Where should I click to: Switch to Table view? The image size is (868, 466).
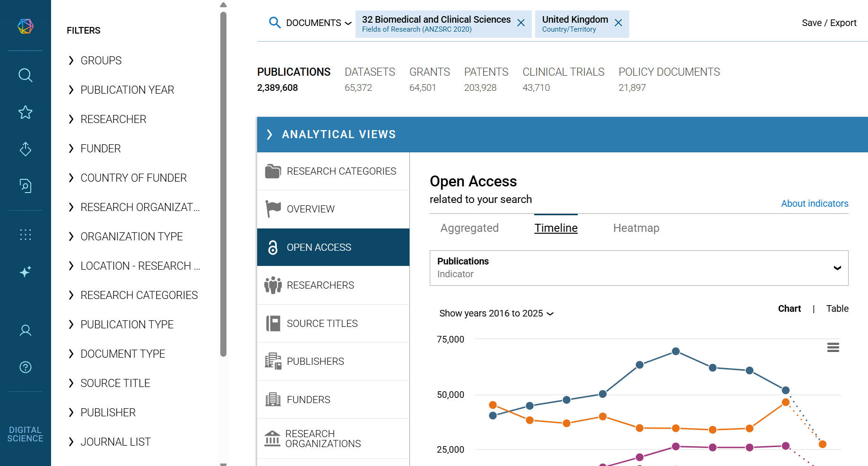(x=837, y=308)
